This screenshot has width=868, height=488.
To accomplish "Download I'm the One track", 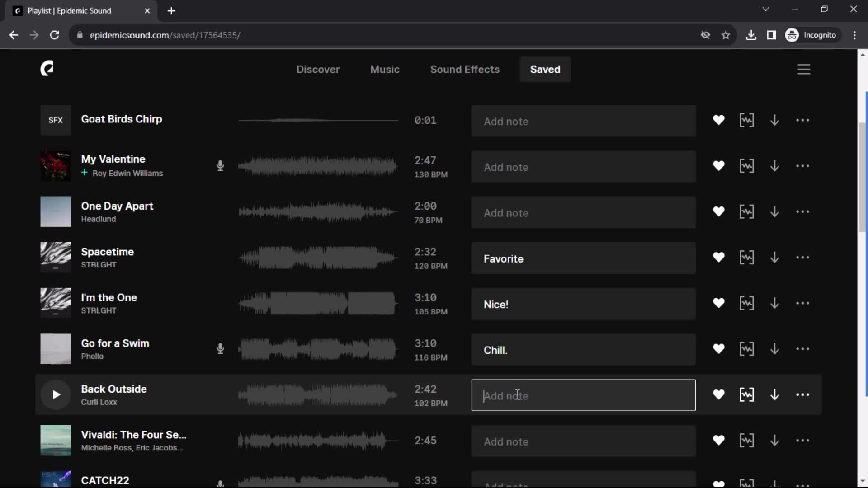I will pos(774,303).
